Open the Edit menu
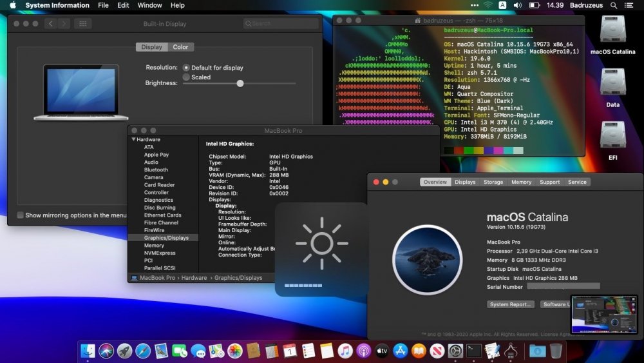Viewport: 644px width, 363px height. [123, 5]
